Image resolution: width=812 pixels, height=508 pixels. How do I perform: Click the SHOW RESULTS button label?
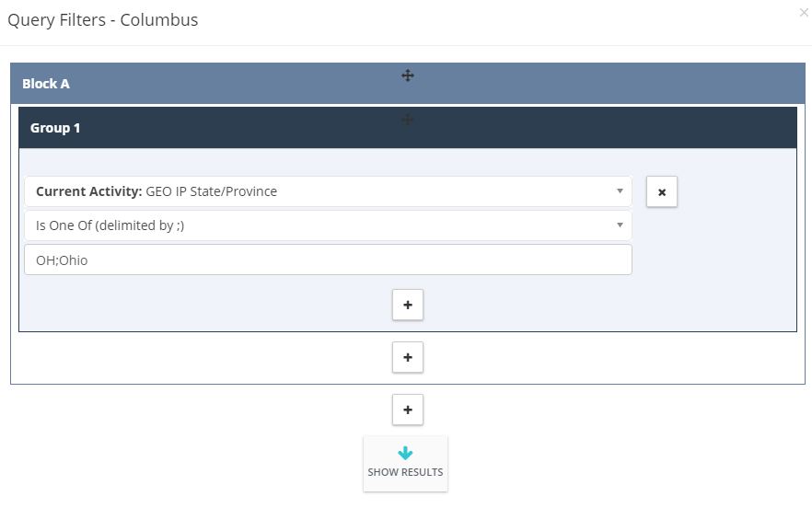pos(405,472)
